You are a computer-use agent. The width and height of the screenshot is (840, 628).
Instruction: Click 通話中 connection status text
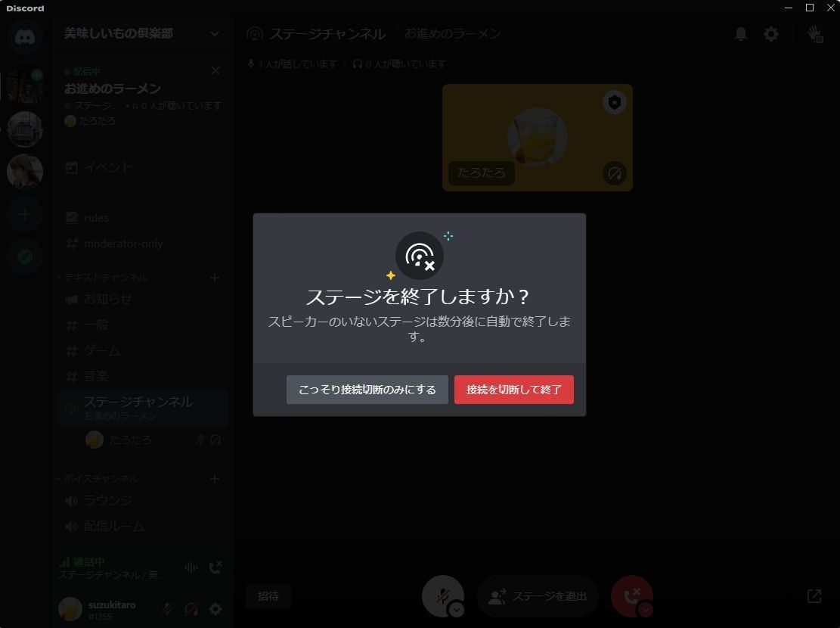pos(88,561)
